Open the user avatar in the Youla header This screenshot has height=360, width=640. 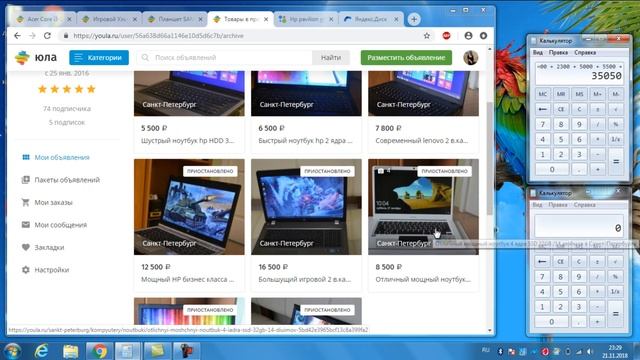(471, 58)
